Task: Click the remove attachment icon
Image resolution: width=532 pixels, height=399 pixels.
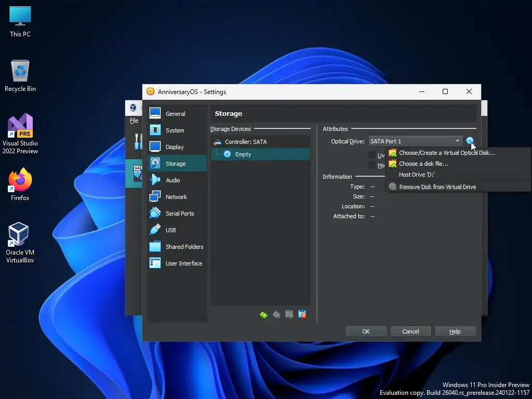Action: coord(302,315)
